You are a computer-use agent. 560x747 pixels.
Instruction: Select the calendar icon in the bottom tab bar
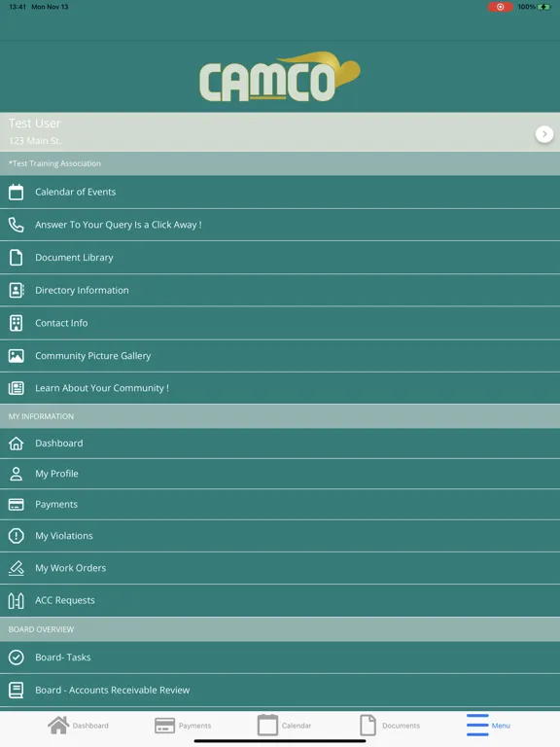pyautogui.click(x=267, y=725)
